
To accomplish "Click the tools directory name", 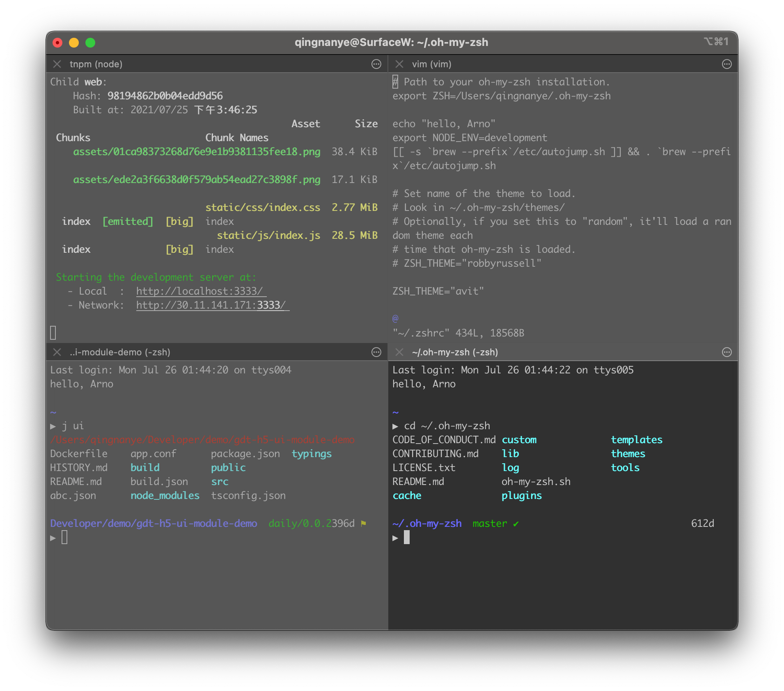I will (625, 468).
